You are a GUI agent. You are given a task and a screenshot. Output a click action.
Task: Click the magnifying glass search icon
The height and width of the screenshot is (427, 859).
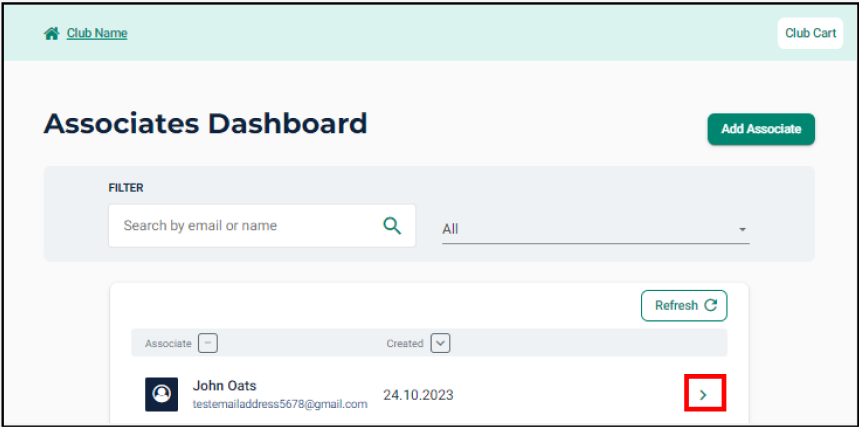pos(393,226)
